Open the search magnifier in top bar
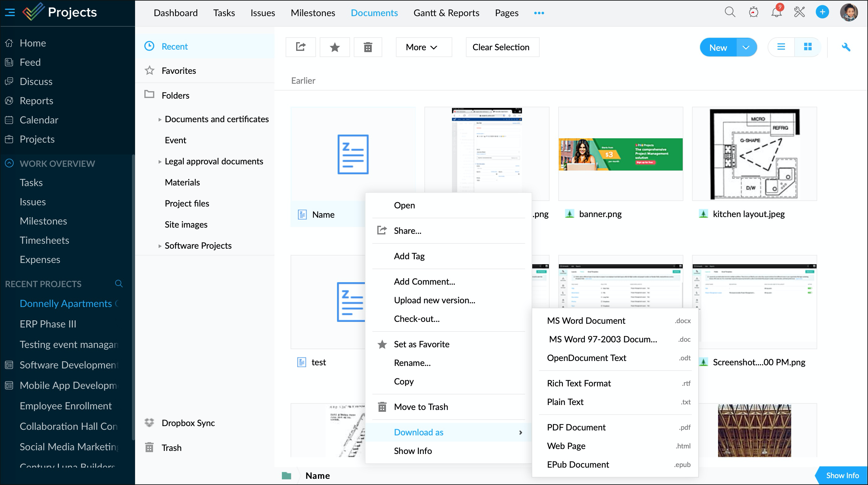The image size is (868, 485). click(x=730, y=12)
